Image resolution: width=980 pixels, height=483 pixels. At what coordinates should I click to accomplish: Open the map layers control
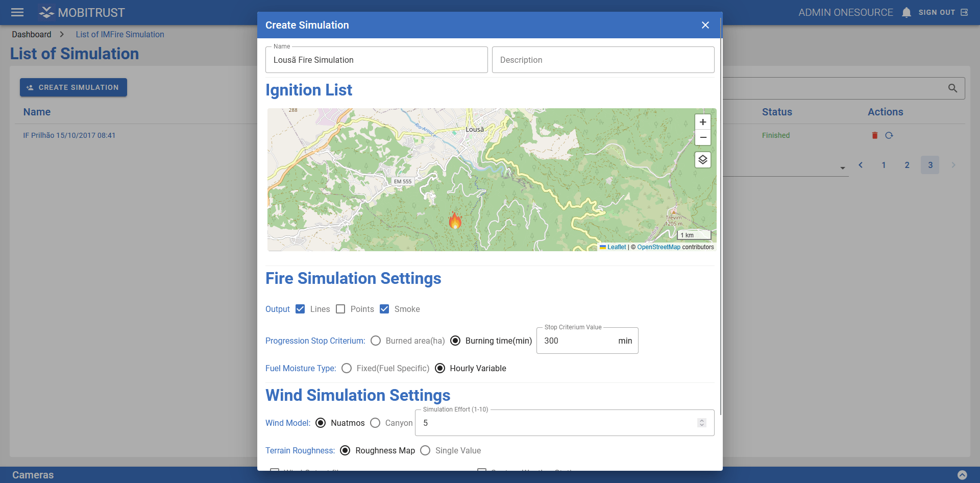tap(703, 160)
